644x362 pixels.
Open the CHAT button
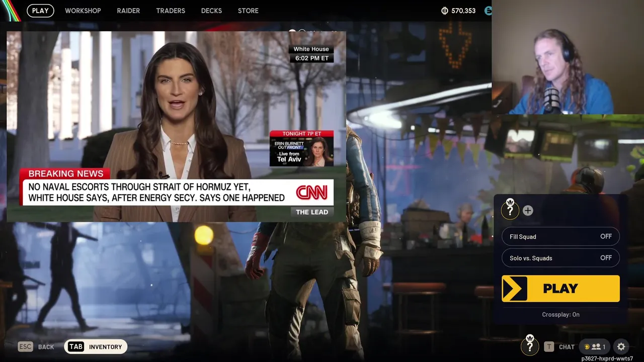[x=567, y=347]
